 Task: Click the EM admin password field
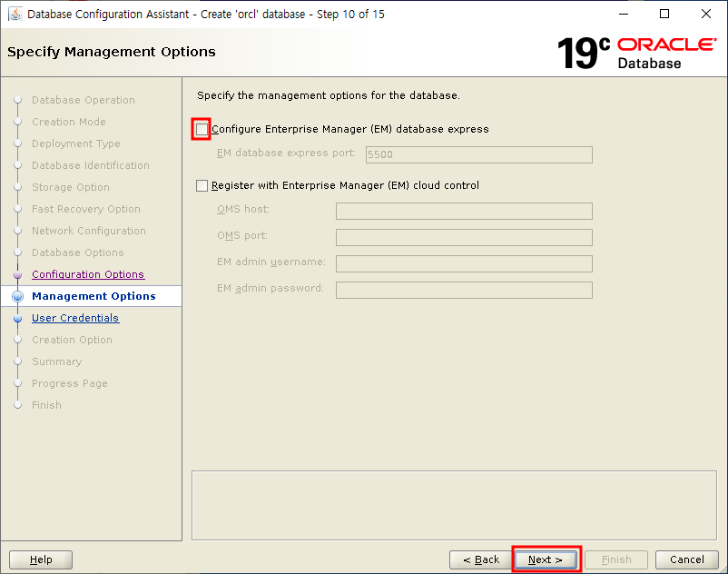point(464,291)
